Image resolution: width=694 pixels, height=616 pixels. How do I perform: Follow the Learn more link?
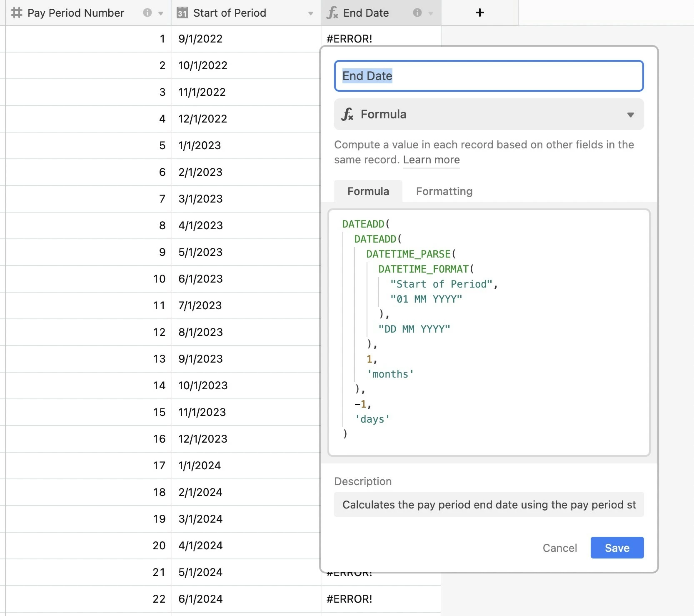(x=432, y=160)
